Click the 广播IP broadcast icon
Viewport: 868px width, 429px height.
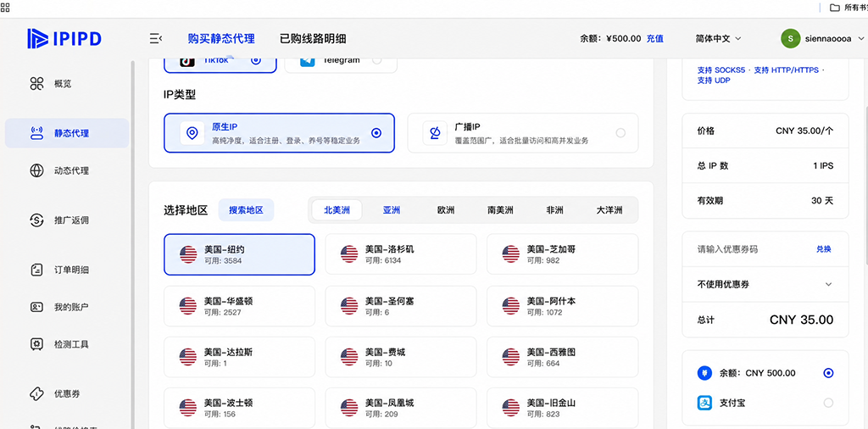[x=435, y=133]
